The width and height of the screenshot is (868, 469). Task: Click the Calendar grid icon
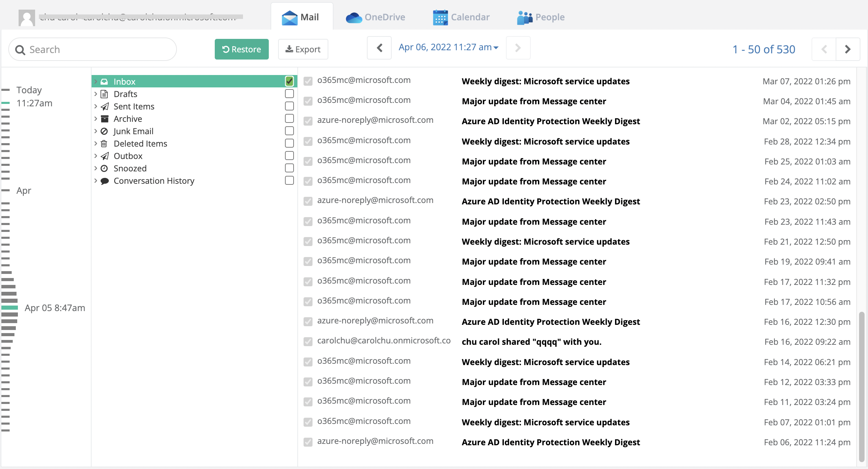coord(440,18)
